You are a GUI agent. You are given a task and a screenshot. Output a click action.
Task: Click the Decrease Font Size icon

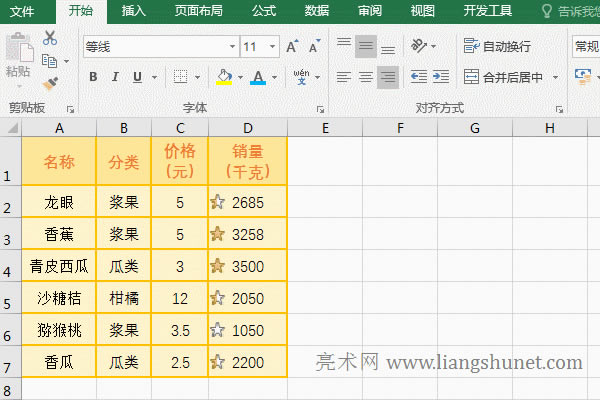point(313,47)
